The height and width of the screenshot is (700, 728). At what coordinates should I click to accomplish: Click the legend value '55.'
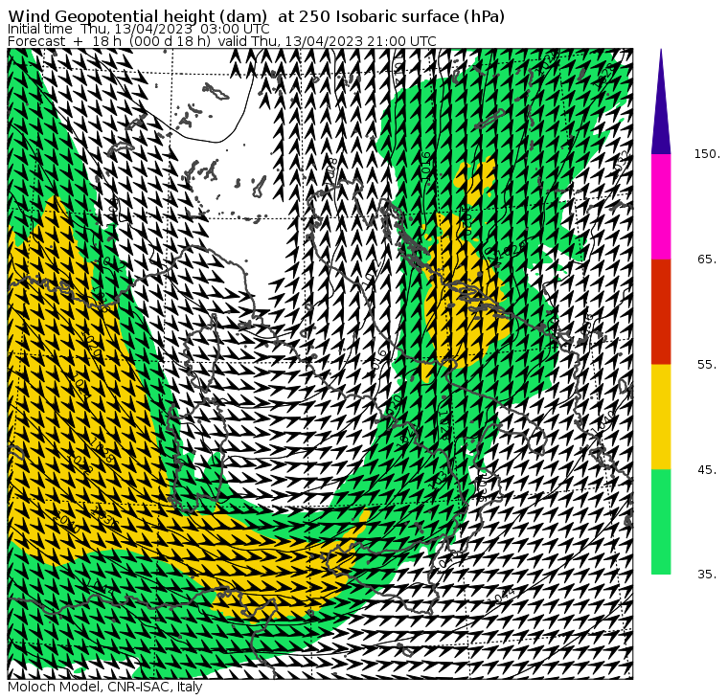(x=707, y=365)
